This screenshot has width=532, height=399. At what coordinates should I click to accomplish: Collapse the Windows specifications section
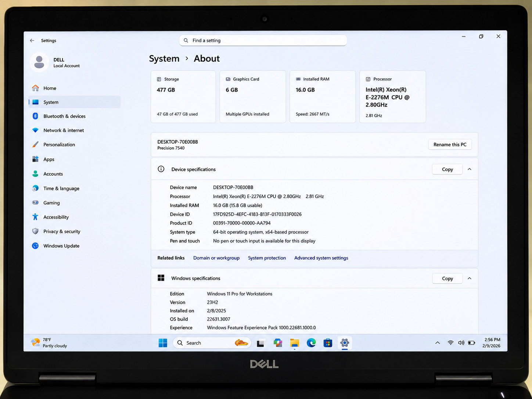tap(470, 278)
